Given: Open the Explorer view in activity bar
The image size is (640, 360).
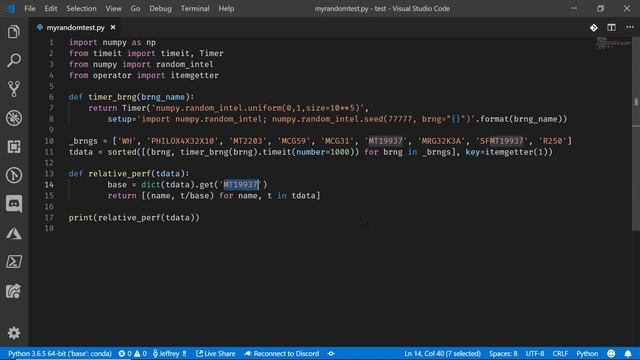Looking at the screenshot, I should click(14, 32).
